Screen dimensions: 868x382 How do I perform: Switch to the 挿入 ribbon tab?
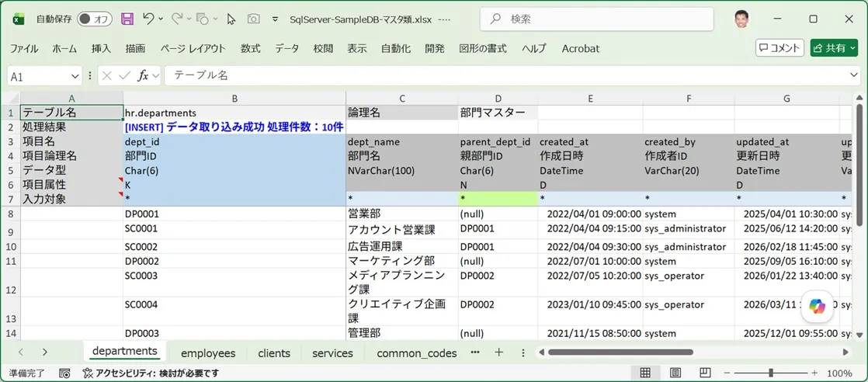(101, 49)
